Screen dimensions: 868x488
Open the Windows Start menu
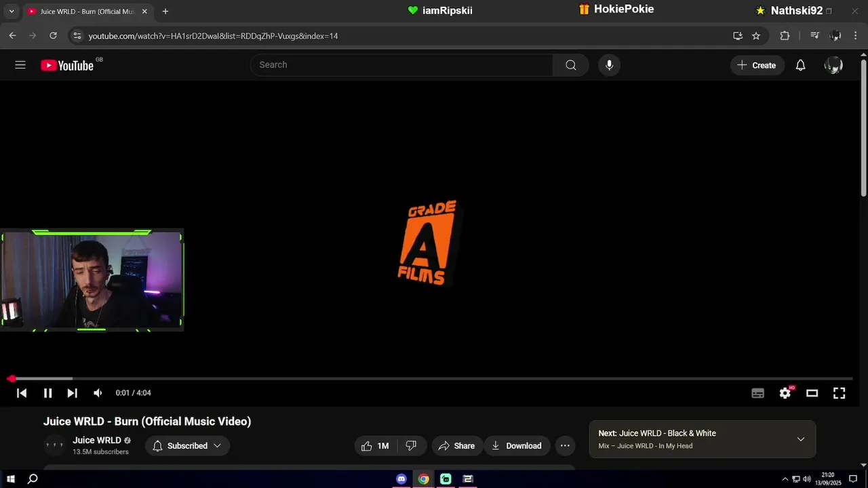click(x=11, y=479)
